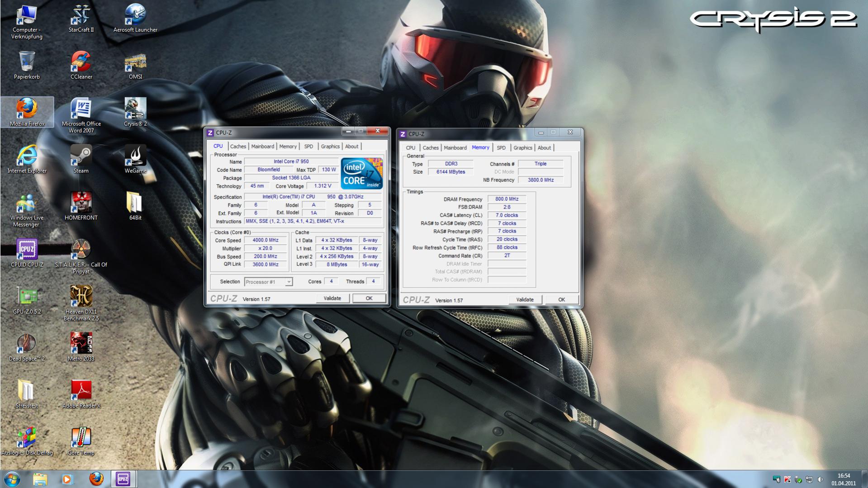Image resolution: width=868 pixels, height=488 pixels.
Task: Open the OMSI bus simulator icon
Action: 135,65
